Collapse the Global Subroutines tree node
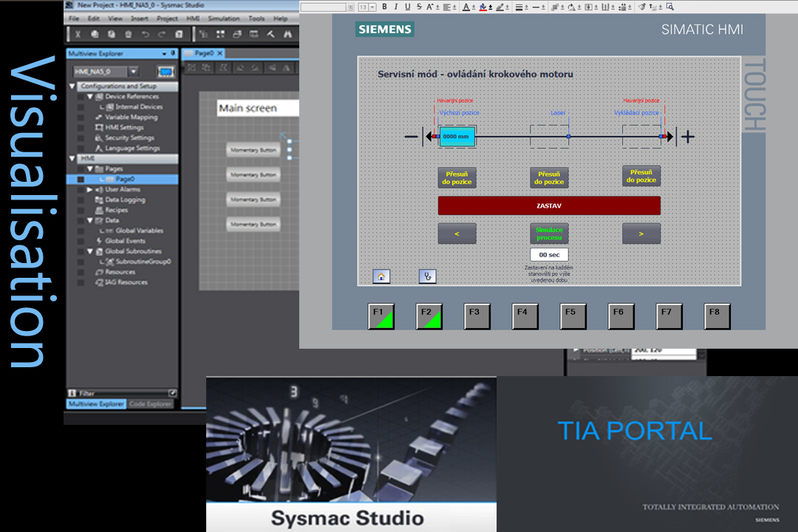This screenshot has height=532, width=798. coord(89,251)
